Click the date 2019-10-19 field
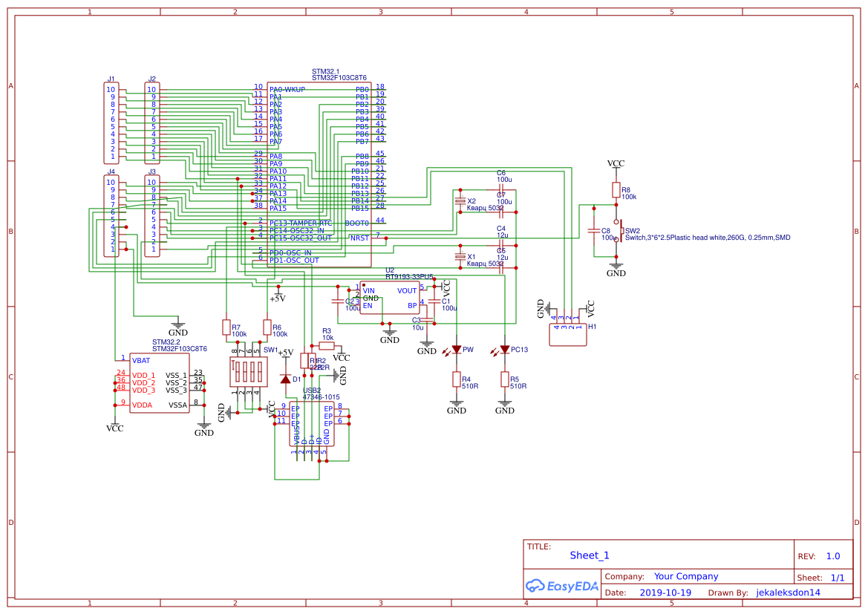The height and width of the screenshot is (614, 868). pyautogui.click(x=667, y=592)
